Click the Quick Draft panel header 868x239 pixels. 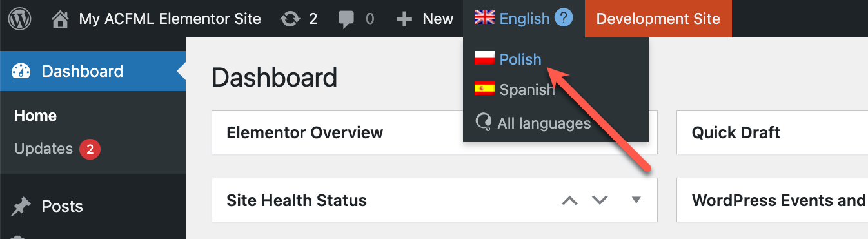pos(772,133)
